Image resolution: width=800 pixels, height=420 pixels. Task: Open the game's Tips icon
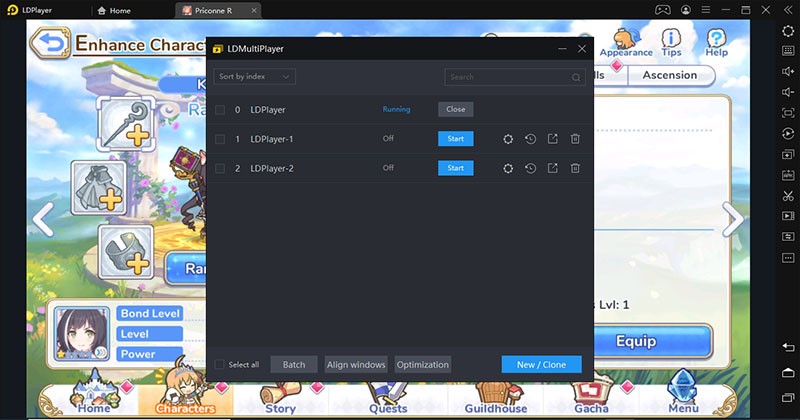pyautogui.click(x=671, y=42)
